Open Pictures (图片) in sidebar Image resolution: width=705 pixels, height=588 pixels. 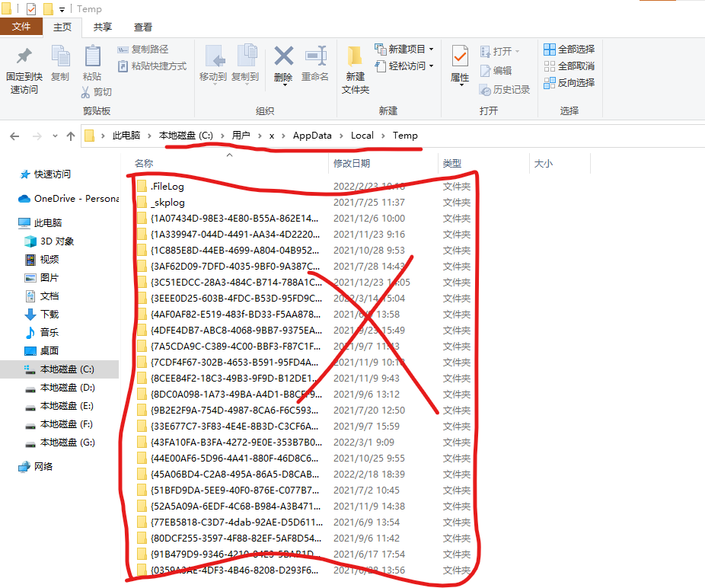42,277
